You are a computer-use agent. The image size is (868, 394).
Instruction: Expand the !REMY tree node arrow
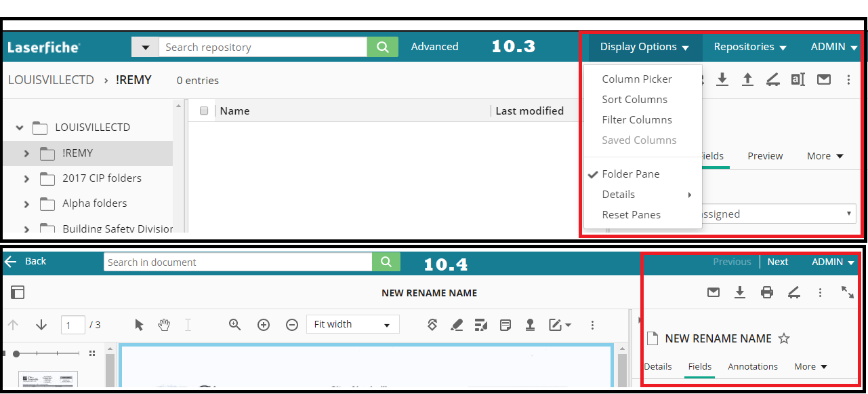pos(26,154)
